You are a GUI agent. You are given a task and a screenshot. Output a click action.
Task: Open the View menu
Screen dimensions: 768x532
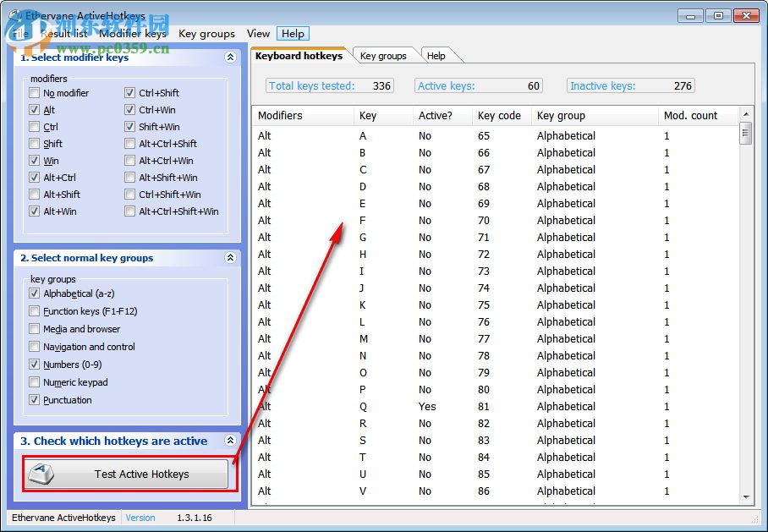pyautogui.click(x=258, y=34)
